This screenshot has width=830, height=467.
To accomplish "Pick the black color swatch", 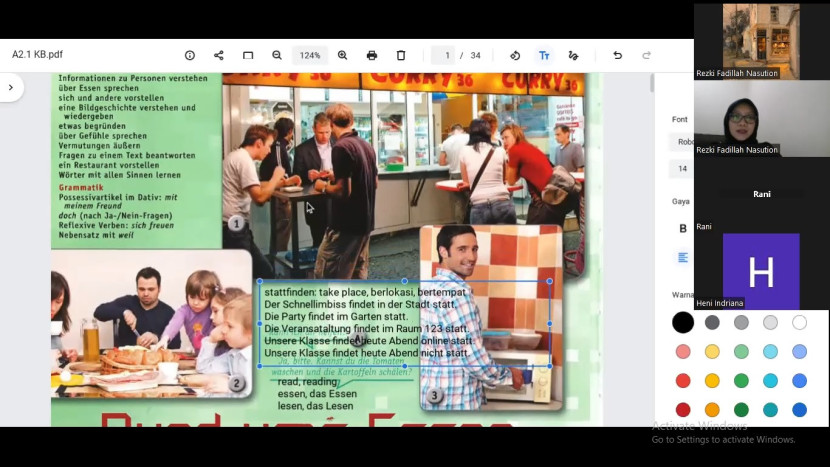I will click(x=683, y=322).
